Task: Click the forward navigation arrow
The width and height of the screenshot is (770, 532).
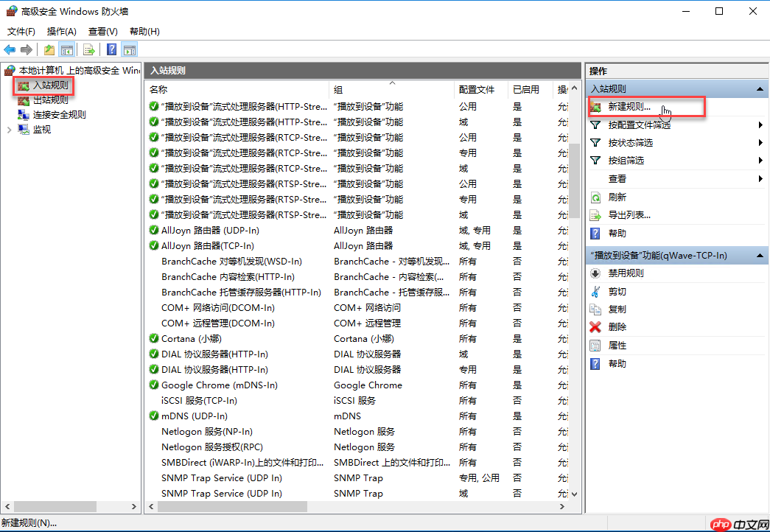Action: pyautogui.click(x=27, y=49)
